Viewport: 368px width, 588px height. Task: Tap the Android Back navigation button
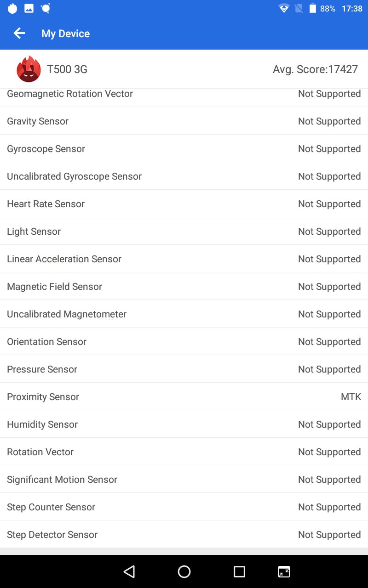(x=129, y=571)
